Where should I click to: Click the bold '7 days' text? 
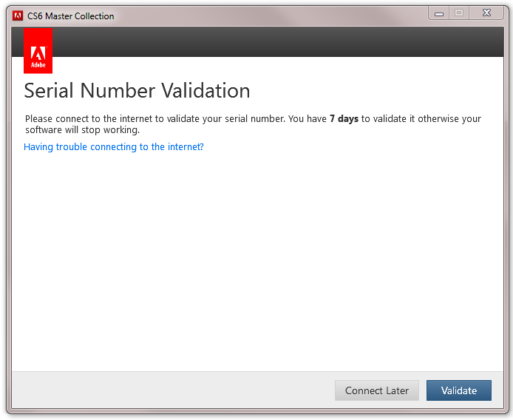[x=344, y=118]
